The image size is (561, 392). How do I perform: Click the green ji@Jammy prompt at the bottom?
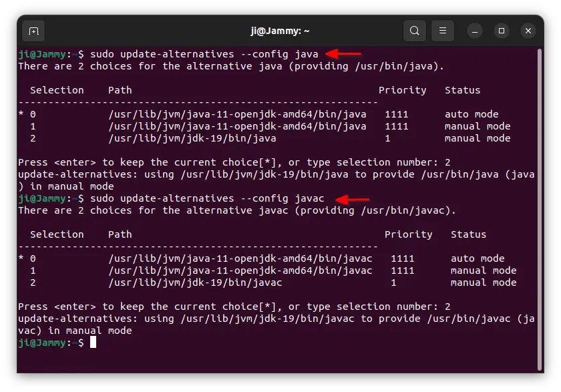(x=43, y=343)
